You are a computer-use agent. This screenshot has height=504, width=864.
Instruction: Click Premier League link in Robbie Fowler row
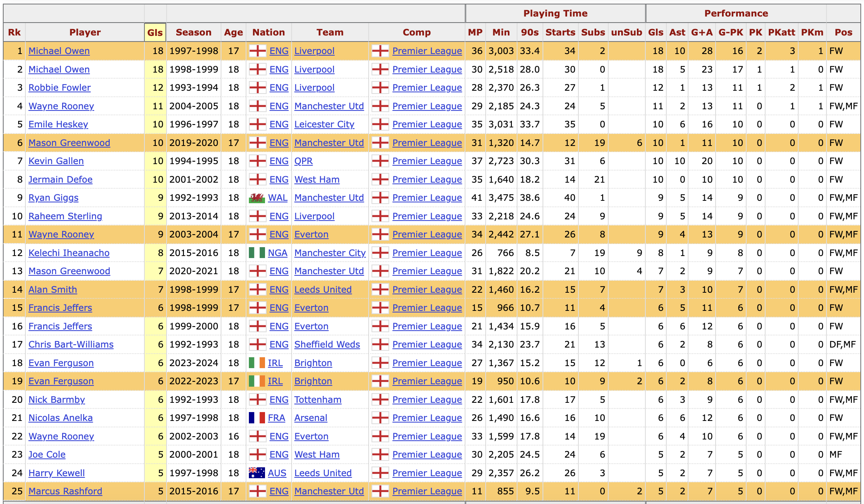[427, 87]
